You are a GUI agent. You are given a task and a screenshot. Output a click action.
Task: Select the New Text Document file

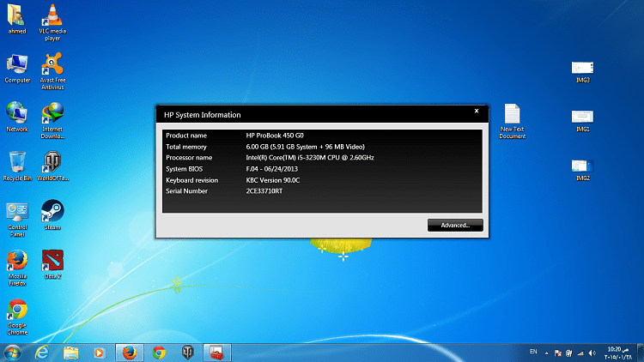[512, 121]
